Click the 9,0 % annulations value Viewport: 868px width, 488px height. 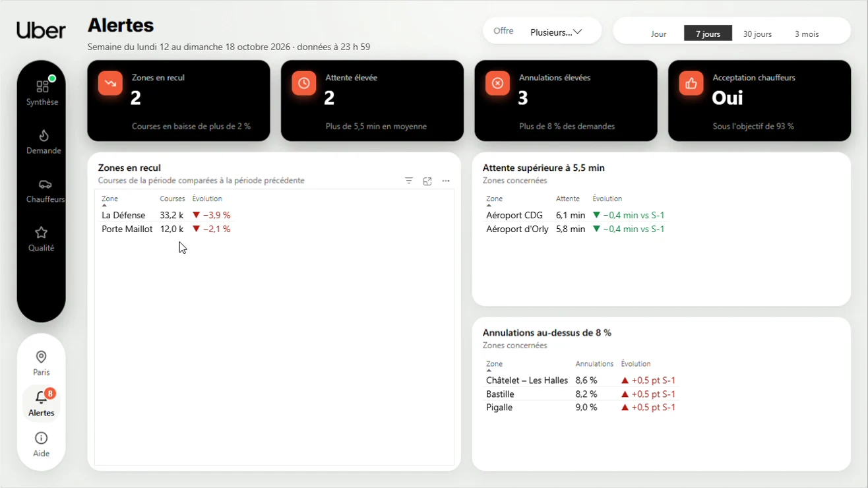pyautogui.click(x=586, y=408)
